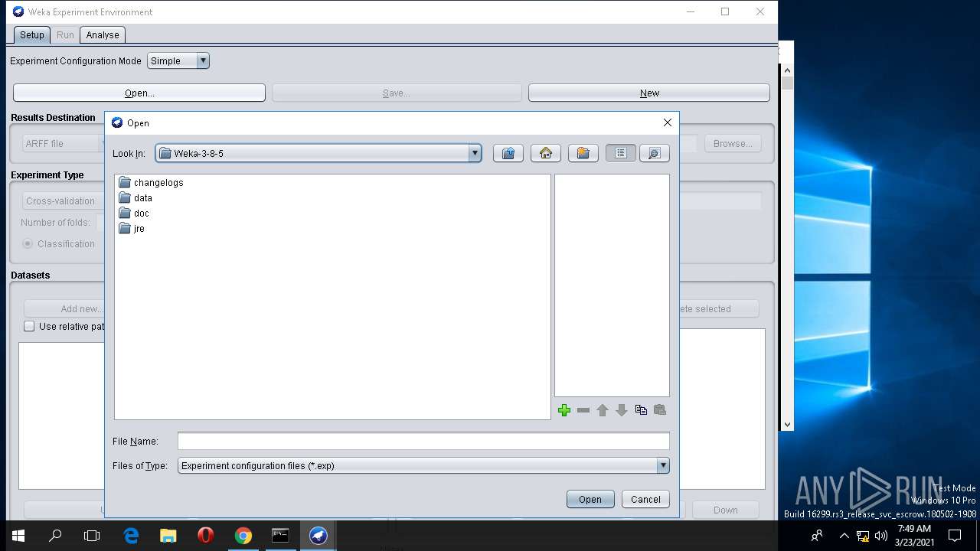Screen dimensions: 980x551
Task: Open the changelogs folder
Action: [x=151, y=183]
